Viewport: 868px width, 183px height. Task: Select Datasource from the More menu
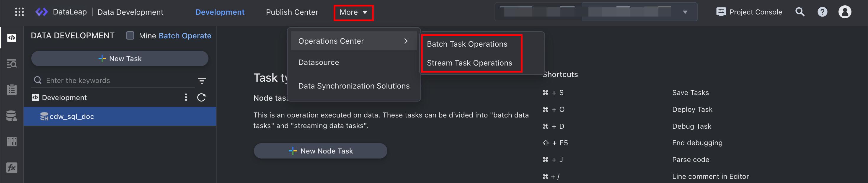click(x=319, y=62)
